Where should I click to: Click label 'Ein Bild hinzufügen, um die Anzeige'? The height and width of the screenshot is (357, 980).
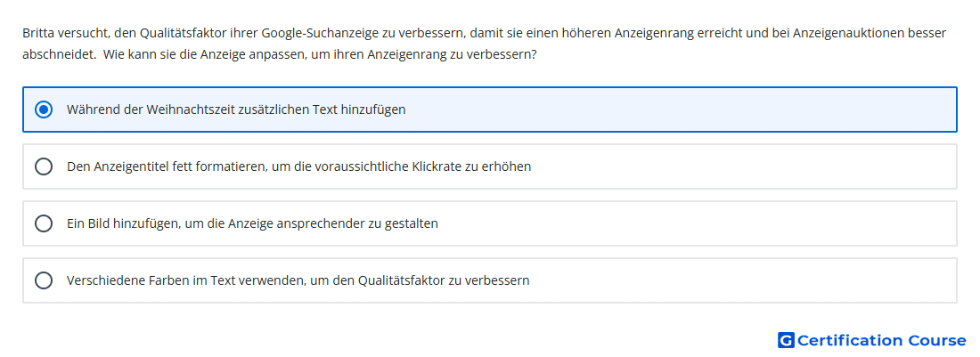pyautogui.click(x=170, y=223)
